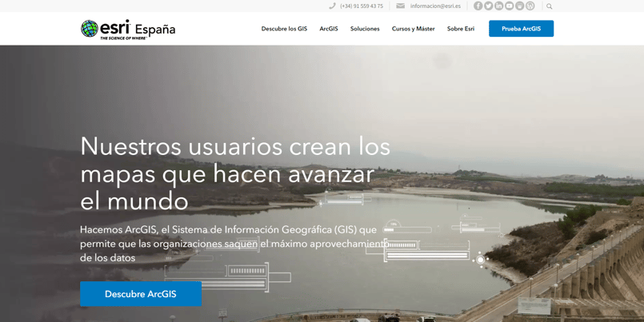Open the SlideShare social icon
644x322 pixels.
pos(519,6)
